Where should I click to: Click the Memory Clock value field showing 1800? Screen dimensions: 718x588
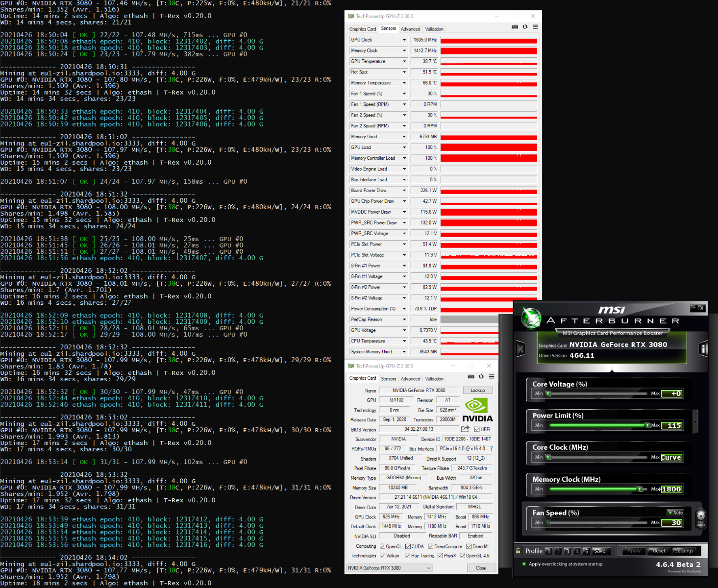coord(671,489)
